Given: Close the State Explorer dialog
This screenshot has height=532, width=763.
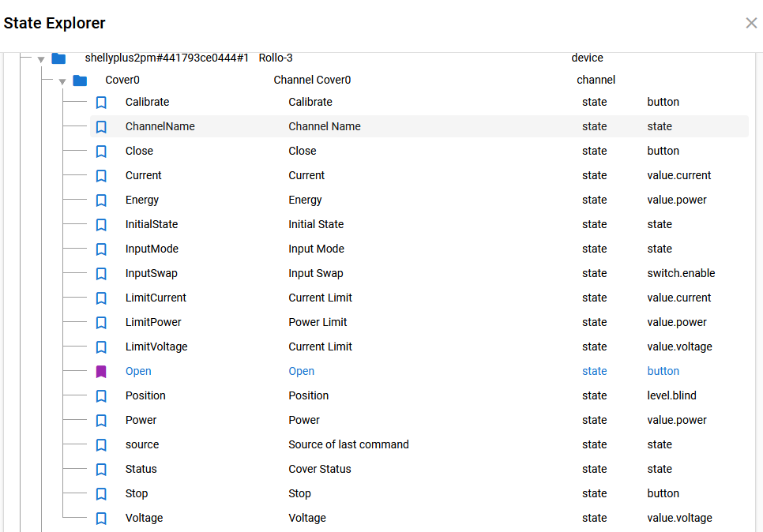Looking at the screenshot, I should click(751, 23).
